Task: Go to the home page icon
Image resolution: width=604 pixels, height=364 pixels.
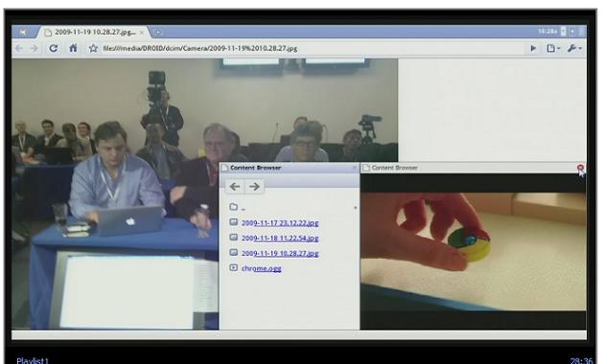Action: [x=73, y=48]
